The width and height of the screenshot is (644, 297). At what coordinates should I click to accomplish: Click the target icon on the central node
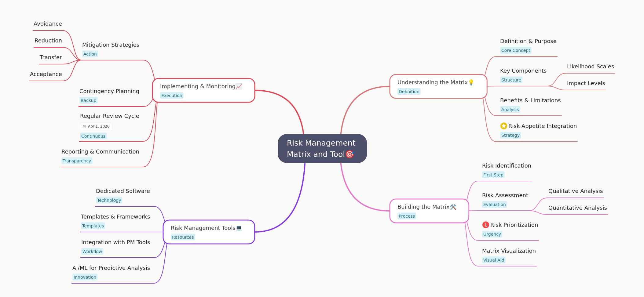tap(349, 154)
